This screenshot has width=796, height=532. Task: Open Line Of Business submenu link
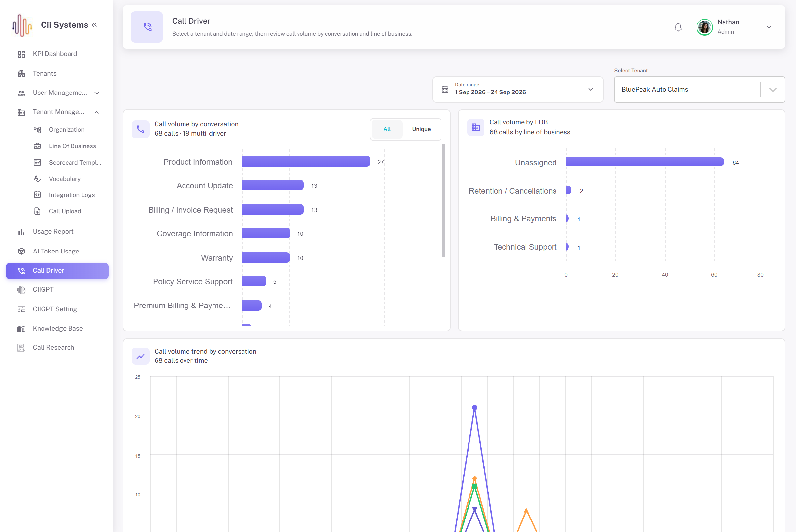(x=72, y=146)
